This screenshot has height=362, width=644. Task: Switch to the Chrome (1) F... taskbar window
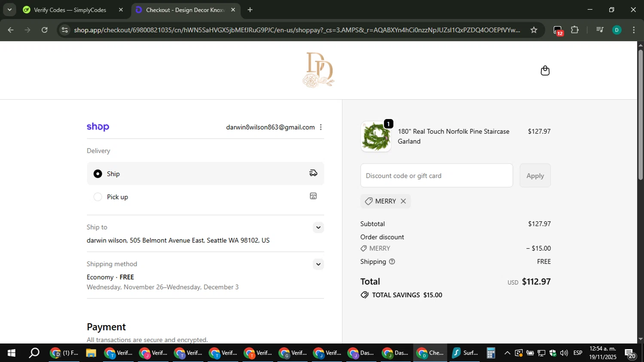64,353
